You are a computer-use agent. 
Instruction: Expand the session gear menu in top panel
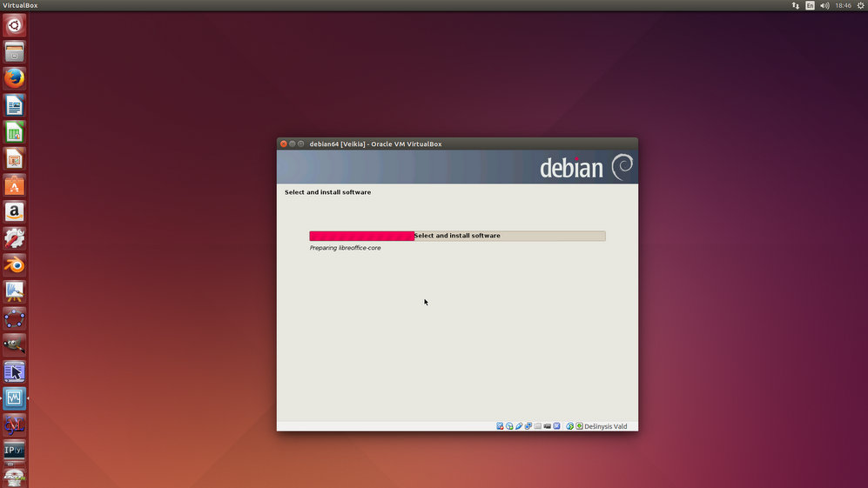tap(860, 5)
